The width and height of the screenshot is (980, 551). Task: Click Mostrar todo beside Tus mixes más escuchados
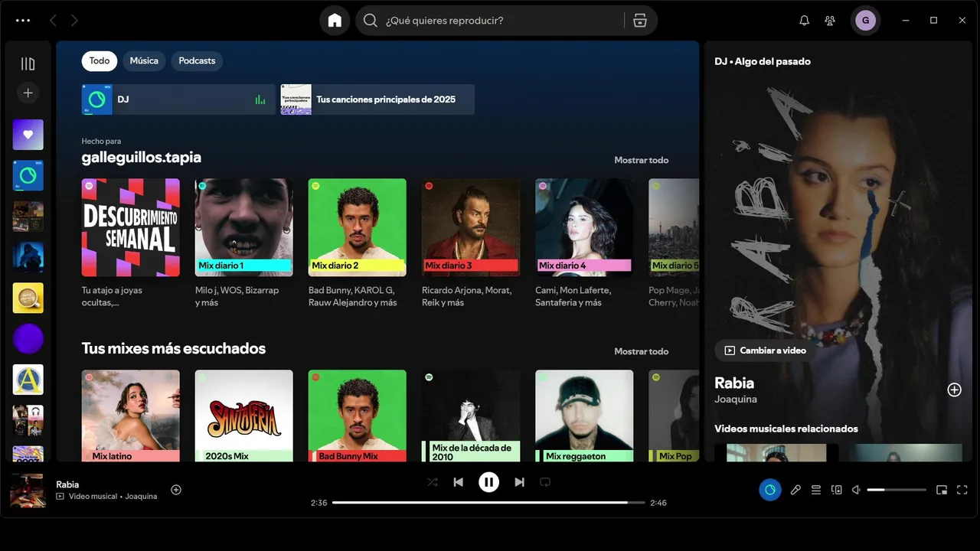pos(642,351)
